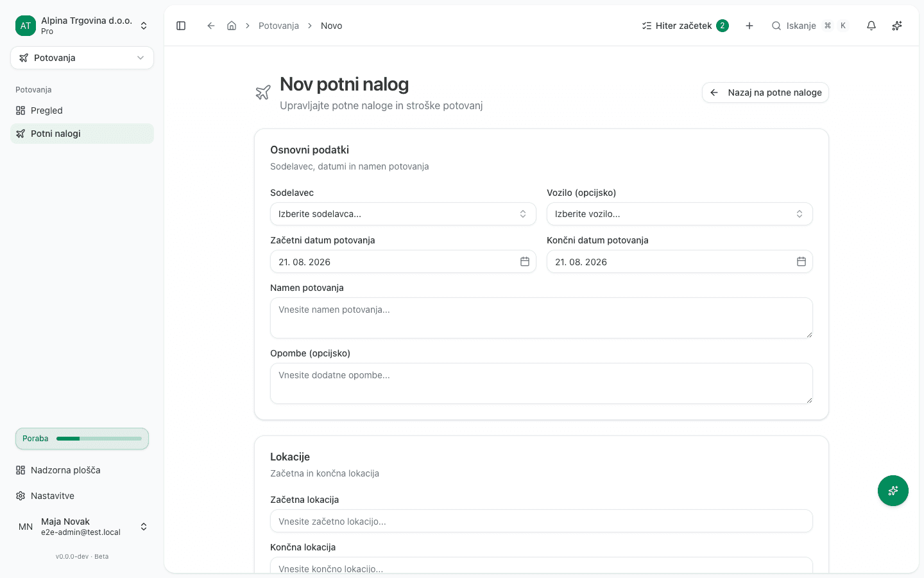Click the Začetna lokacija input field
Image resolution: width=924 pixels, height=578 pixels.
click(542, 521)
